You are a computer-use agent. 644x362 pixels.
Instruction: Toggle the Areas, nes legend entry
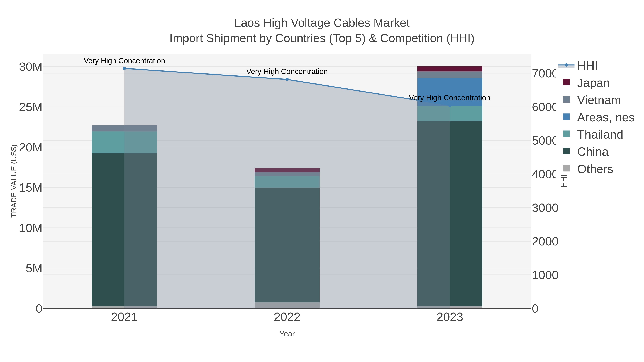click(599, 117)
